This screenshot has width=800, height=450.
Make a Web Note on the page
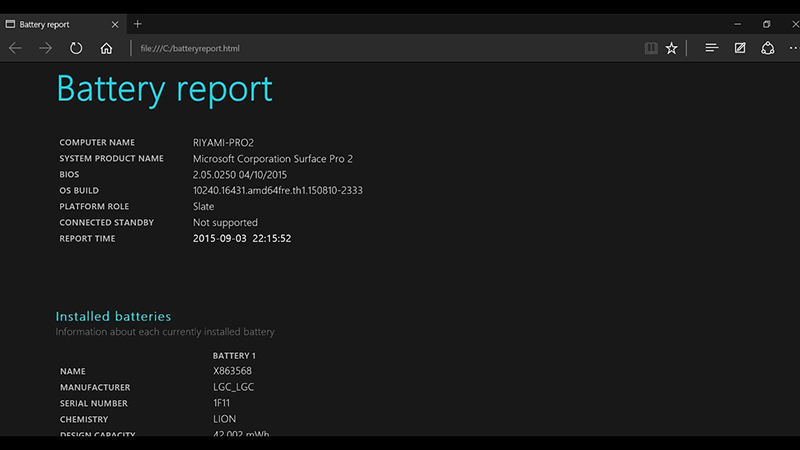tap(740, 48)
